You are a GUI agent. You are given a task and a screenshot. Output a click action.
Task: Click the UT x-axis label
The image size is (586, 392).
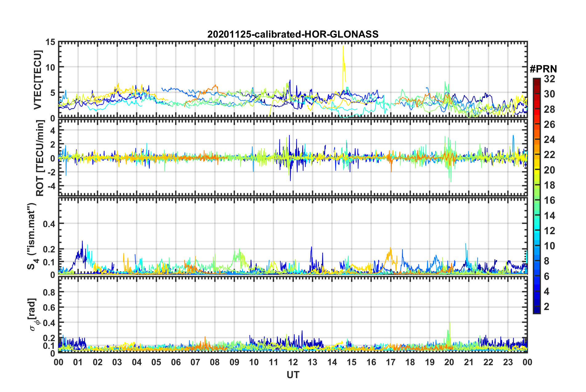[293, 375]
